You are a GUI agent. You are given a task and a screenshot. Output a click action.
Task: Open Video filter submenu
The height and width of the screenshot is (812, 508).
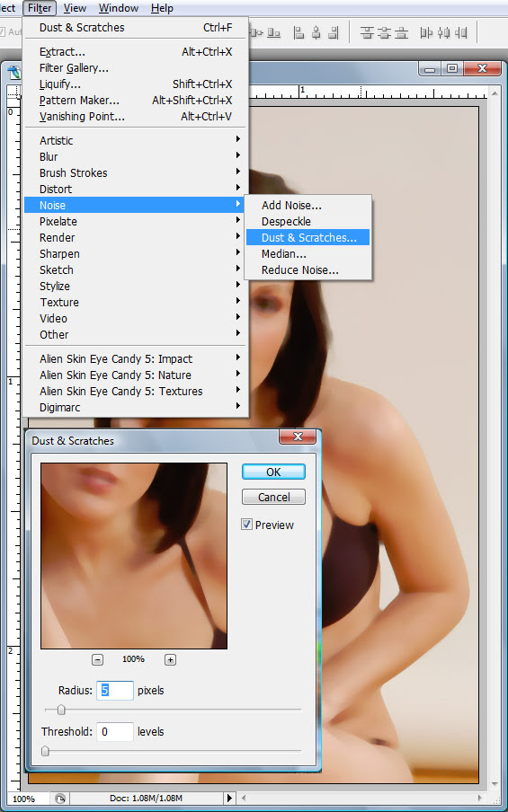[x=137, y=318]
